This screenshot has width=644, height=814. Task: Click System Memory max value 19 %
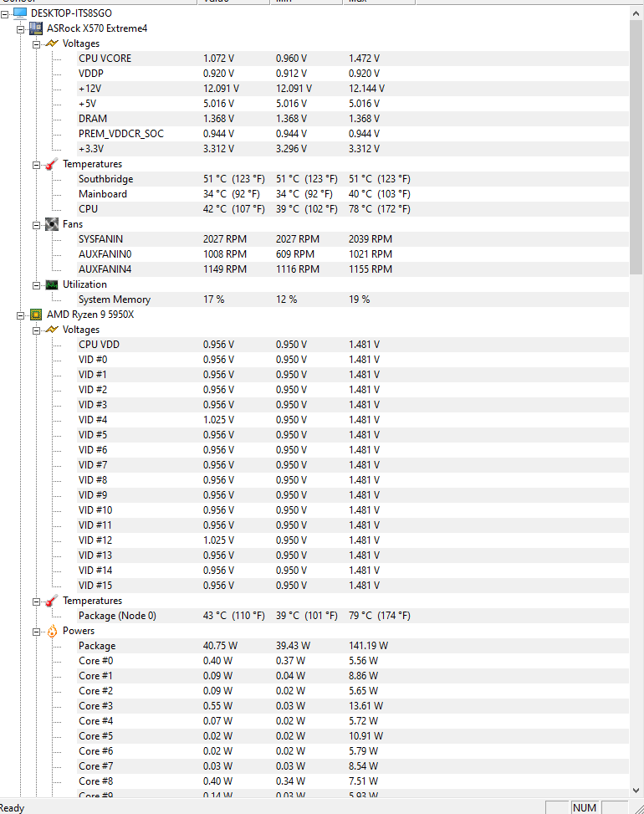coord(359,299)
